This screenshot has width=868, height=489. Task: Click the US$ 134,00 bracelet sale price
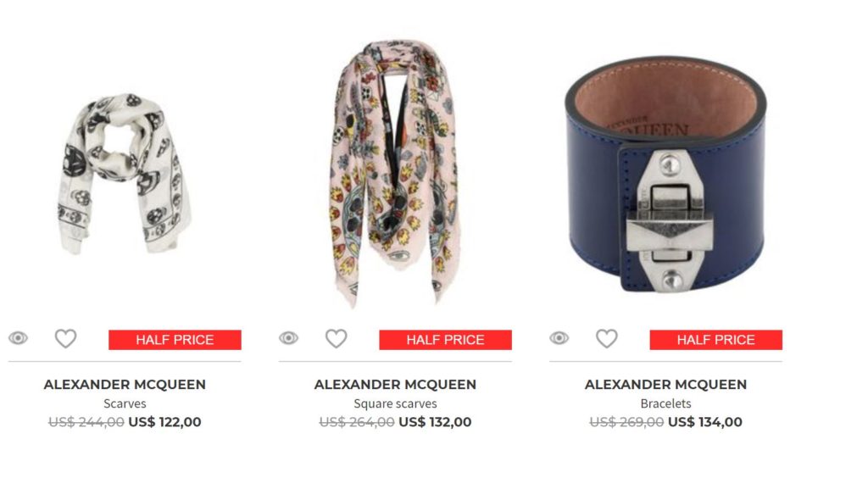[705, 422]
